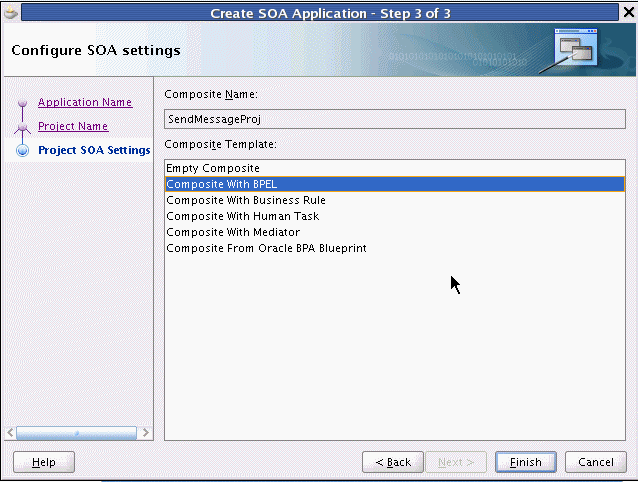Select Composite With Human Task template
Screen dimensions: 638x482
click(x=395, y=216)
